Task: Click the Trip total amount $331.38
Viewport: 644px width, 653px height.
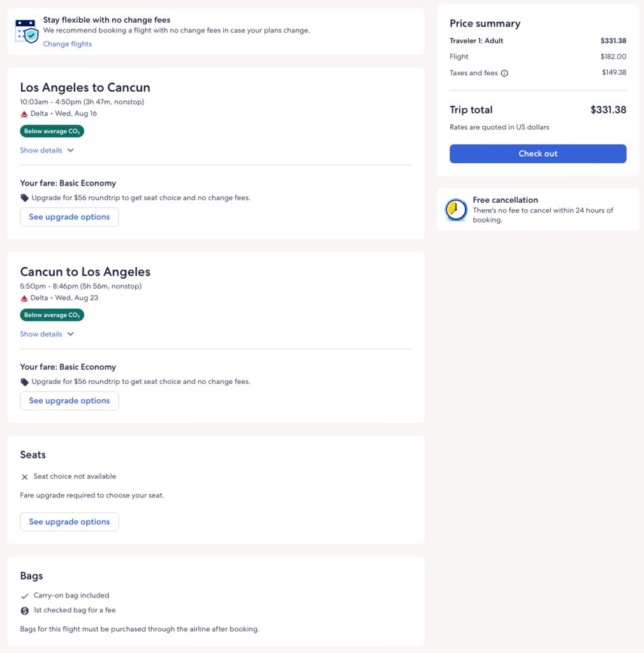Action: tap(608, 110)
